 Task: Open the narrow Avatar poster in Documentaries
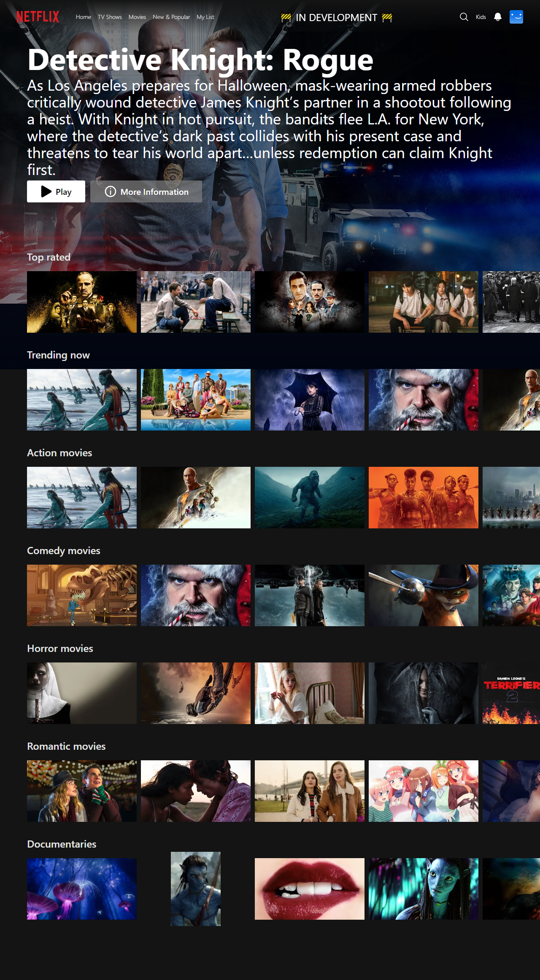(196, 889)
